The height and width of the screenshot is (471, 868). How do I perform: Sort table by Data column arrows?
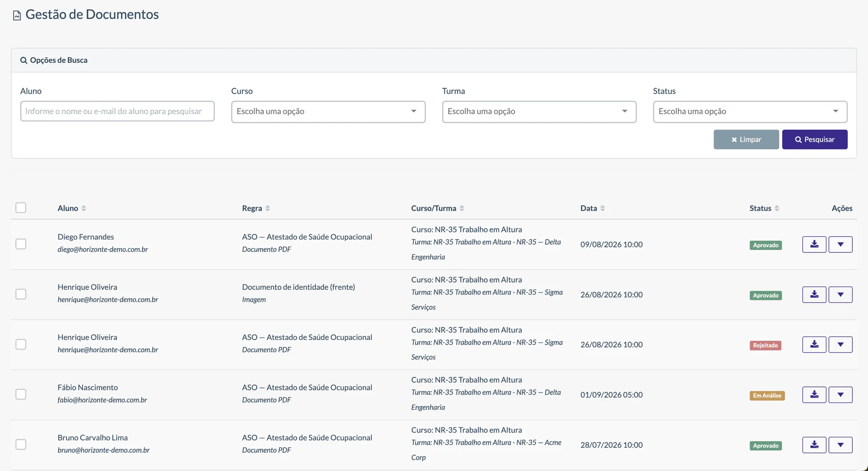pos(602,208)
